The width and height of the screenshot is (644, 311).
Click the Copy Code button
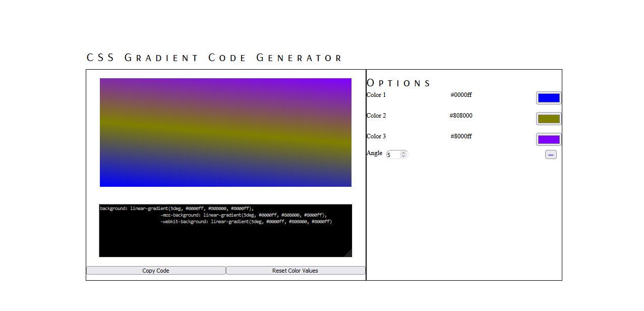pos(156,271)
